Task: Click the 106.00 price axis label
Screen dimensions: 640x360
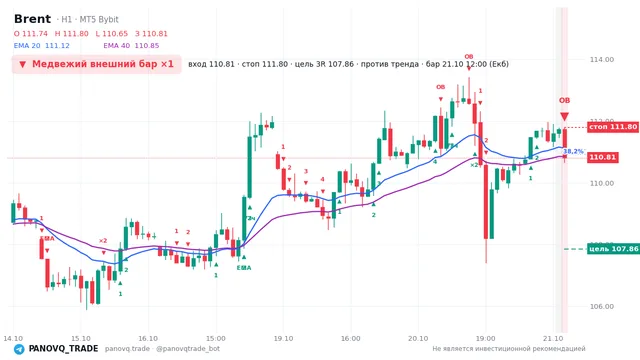Action: click(602, 307)
